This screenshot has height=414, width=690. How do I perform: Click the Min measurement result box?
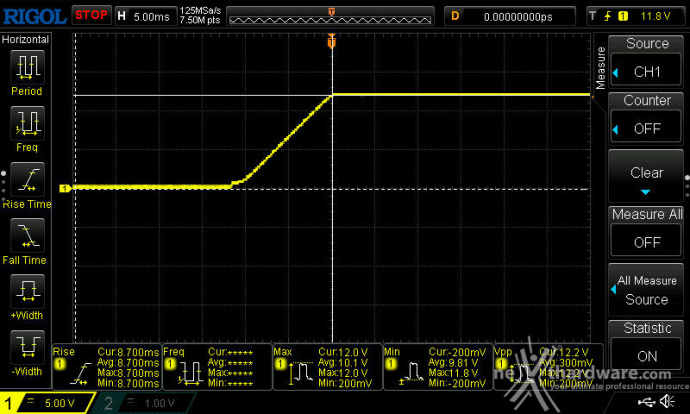[x=438, y=367]
